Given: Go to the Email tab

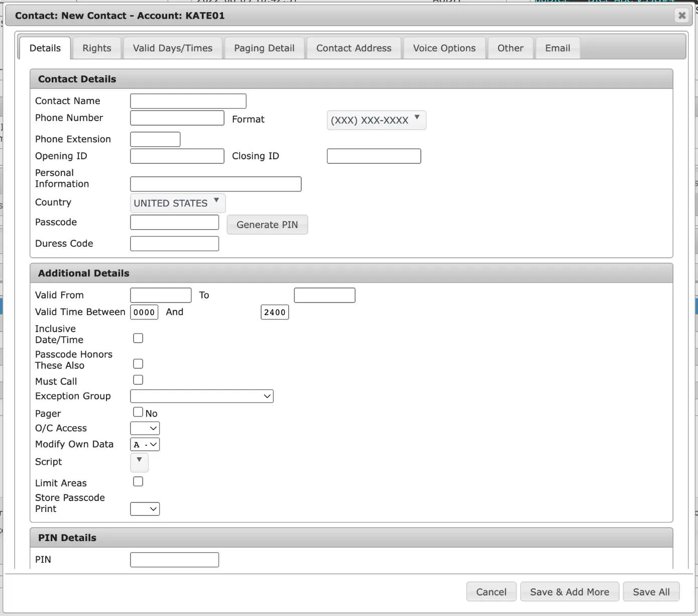Looking at the screenshot, I should click(558, 48).
